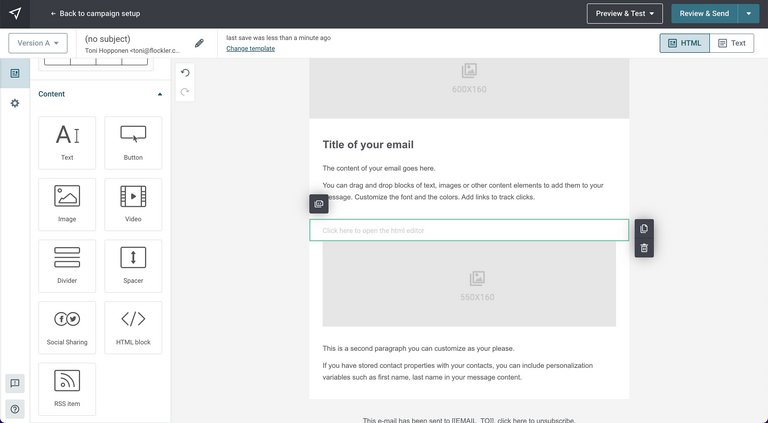Viewport: 768px width, 423px height.
Task: Go back to campaign setup
Action: click(95, 14)
